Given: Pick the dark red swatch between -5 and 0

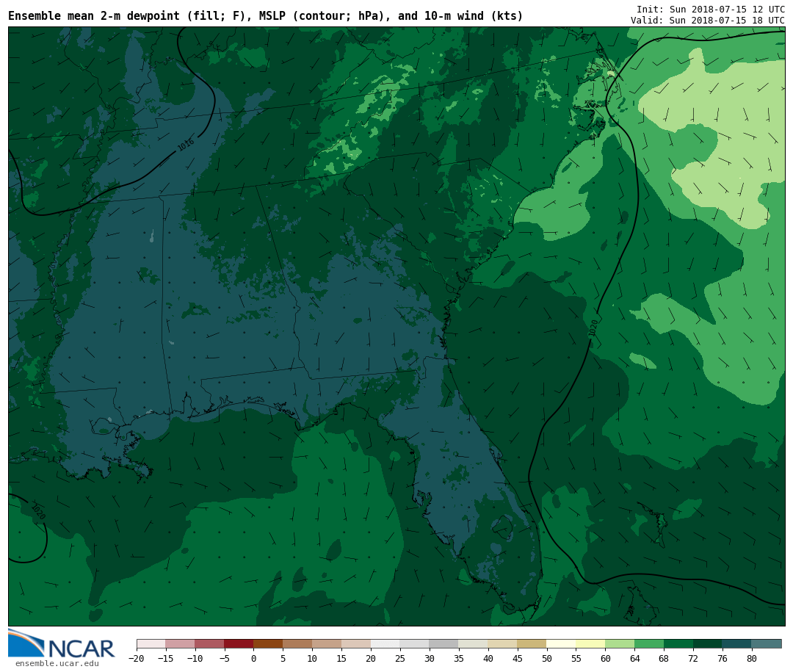Looking at the screenshot, I should 239,644.
